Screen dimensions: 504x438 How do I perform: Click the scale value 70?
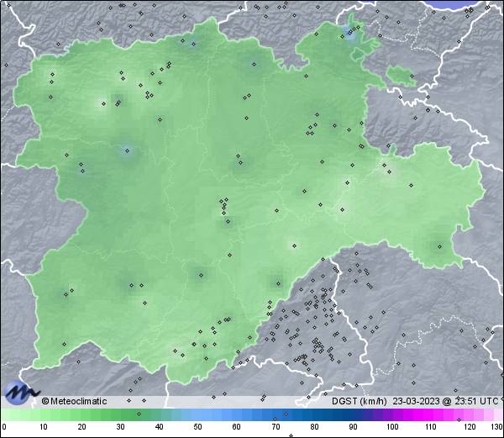[276, 427]
